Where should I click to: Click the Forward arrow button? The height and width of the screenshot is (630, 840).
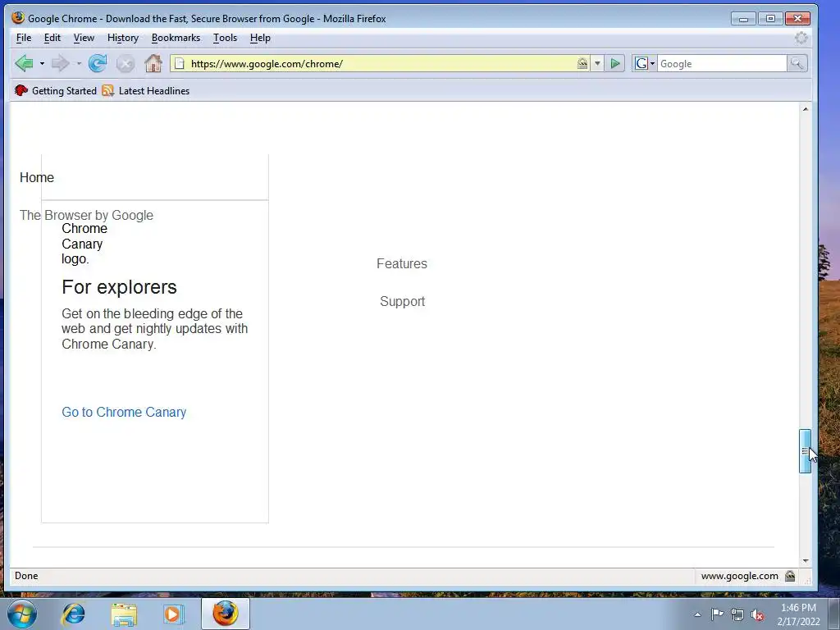[60, 64]
